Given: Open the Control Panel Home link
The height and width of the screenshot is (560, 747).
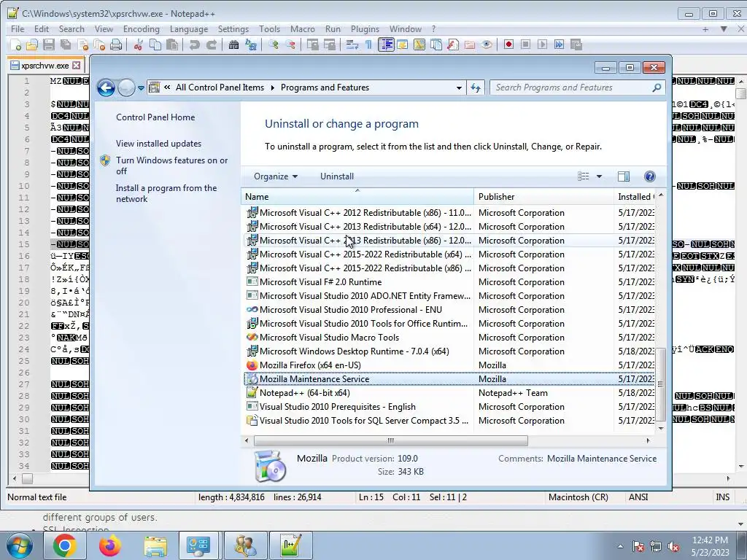Looking at the screenshot, I should point(155,117).
